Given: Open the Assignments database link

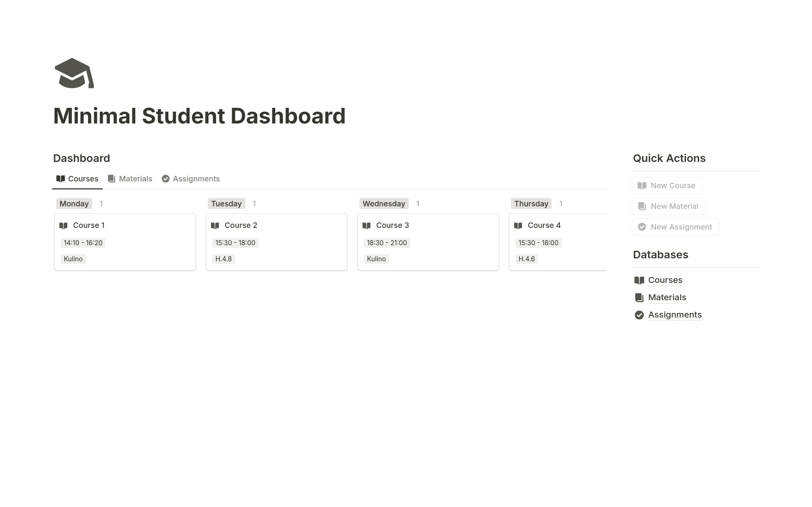Looking at the screenshot, I should click(x=675, y=315).
